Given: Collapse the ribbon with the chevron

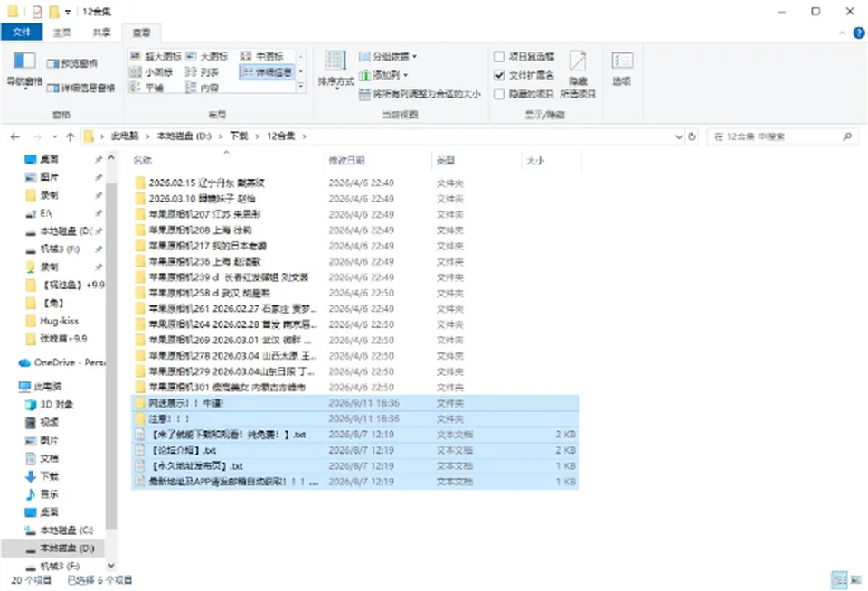Looking at the screenshot, I should [842, 33].
